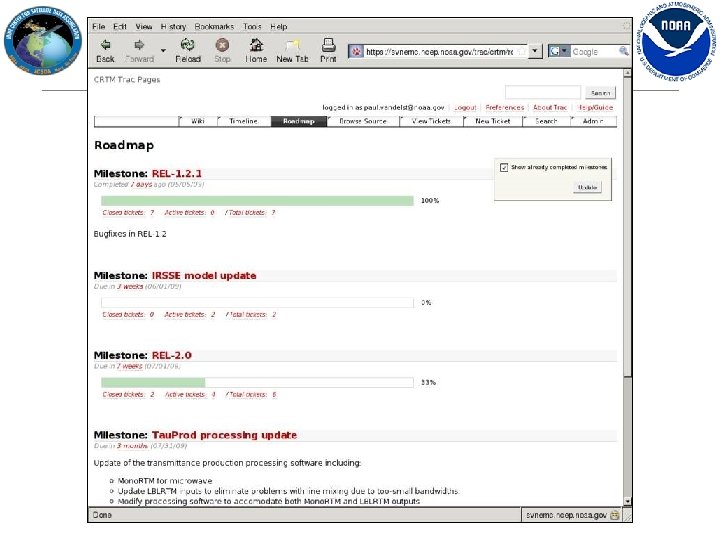The image size is (720, 540).
Task: Open the File menu
Action: tap(99, 27)
